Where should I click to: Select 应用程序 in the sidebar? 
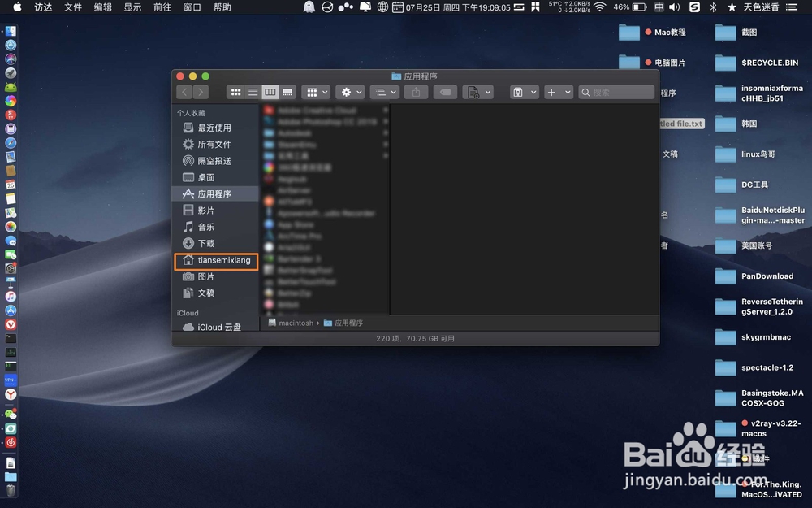[x=215, y=194]
